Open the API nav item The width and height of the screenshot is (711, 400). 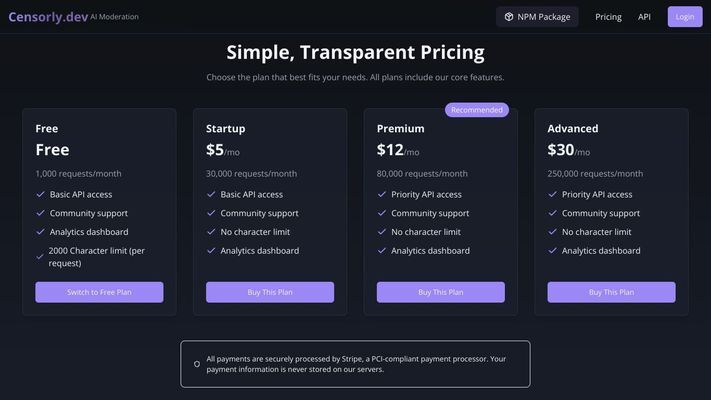(644, 17)
